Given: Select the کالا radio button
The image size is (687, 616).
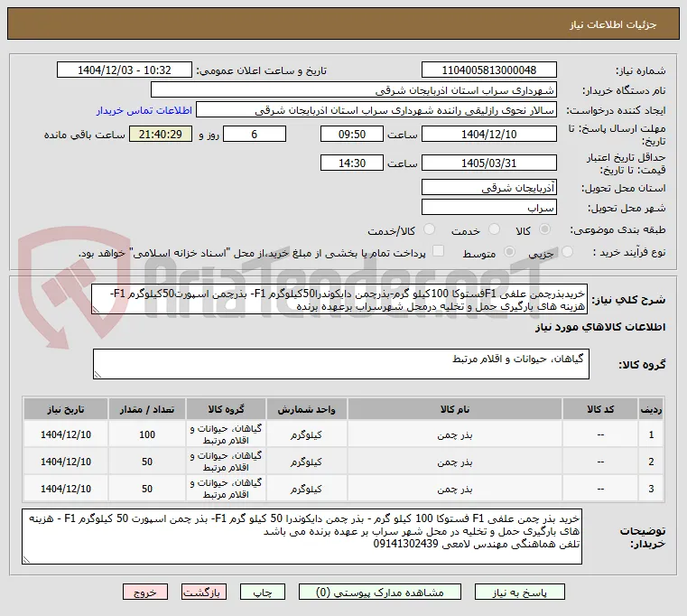Looking at the screenshot, I should pos(545,229).
